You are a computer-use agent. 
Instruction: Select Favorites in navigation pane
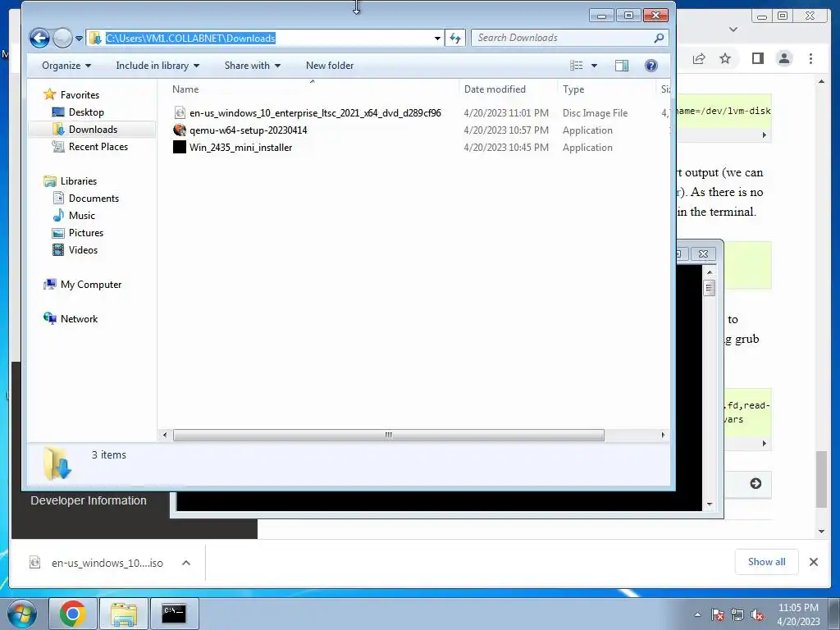pos(80,95)
